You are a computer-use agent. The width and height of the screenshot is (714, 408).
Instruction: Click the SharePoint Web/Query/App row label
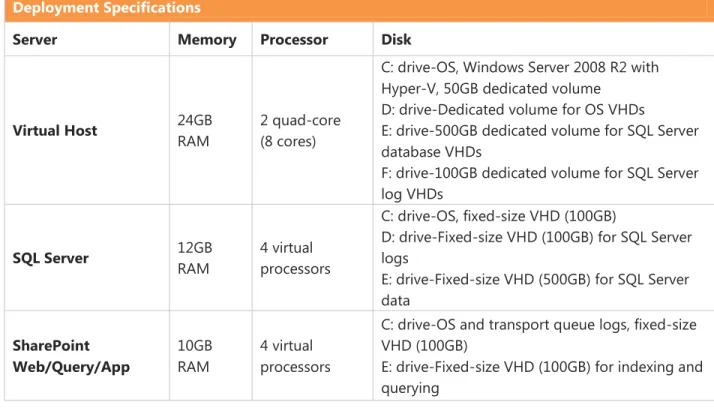pos(71,356)
